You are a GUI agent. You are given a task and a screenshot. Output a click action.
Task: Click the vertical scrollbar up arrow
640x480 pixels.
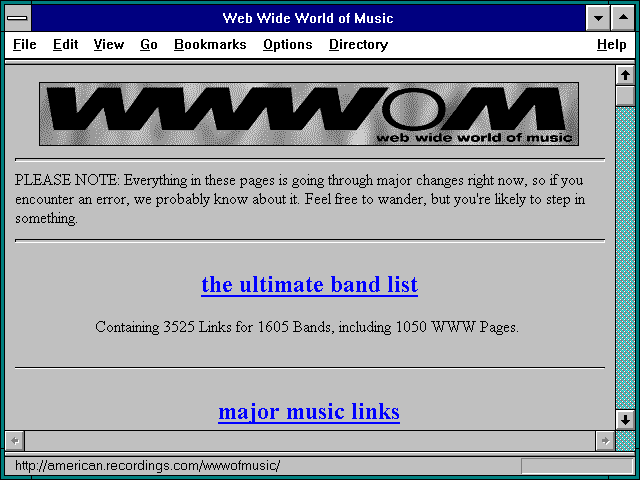point(625,75)
